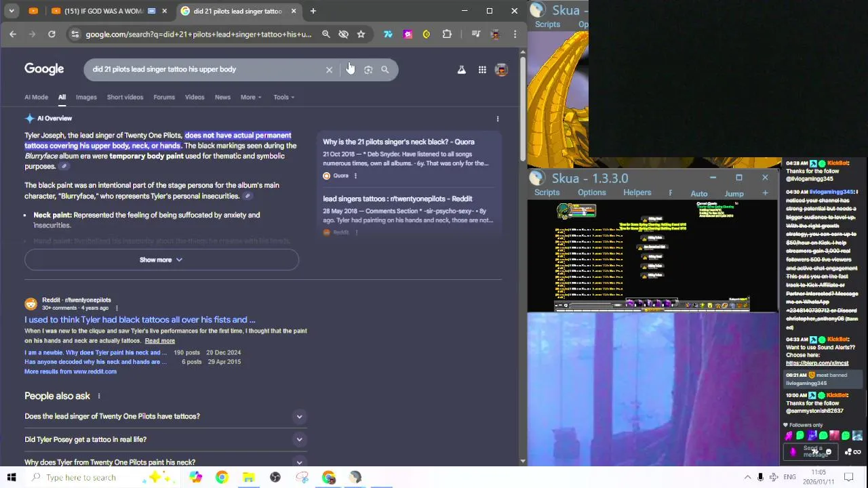
Task: Expand 'Does the lead singer...have tattoos?' question
Action: [165, 416]
